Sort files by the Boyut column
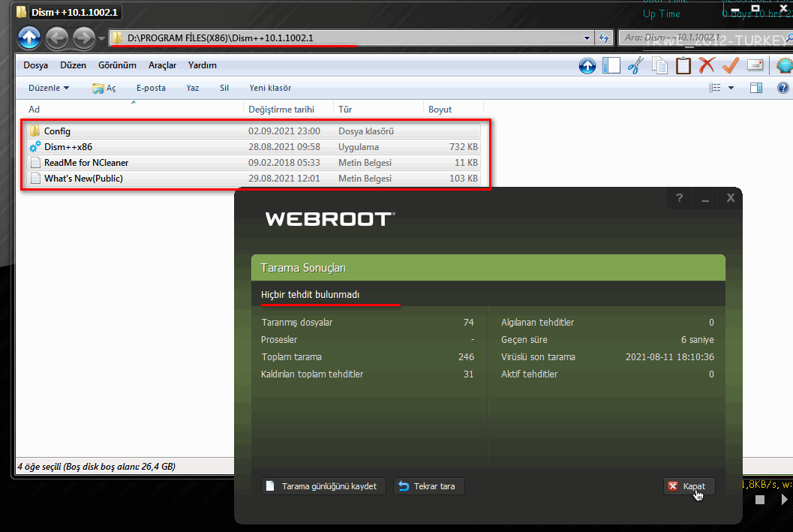793x532 pixels. pos(454,110)
